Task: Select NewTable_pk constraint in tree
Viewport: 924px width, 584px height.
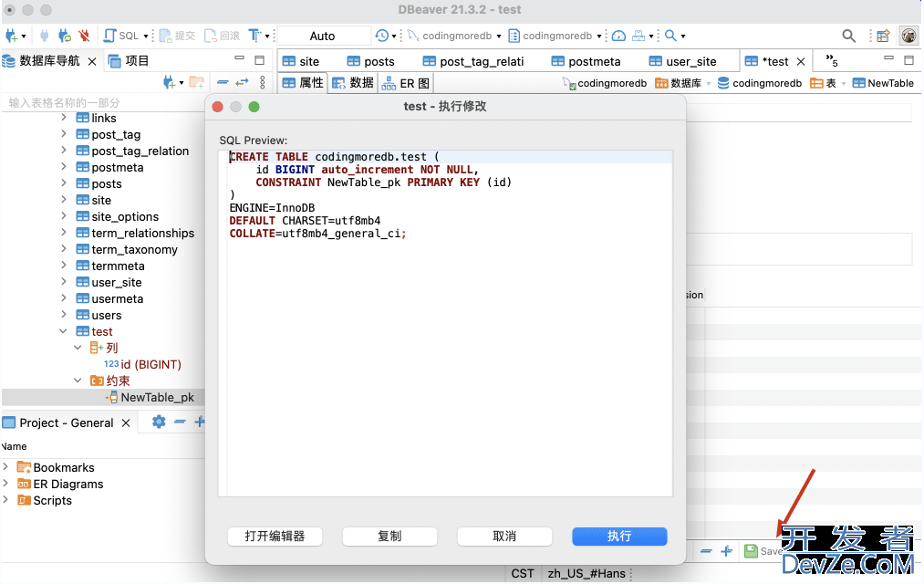Action: 157,397
